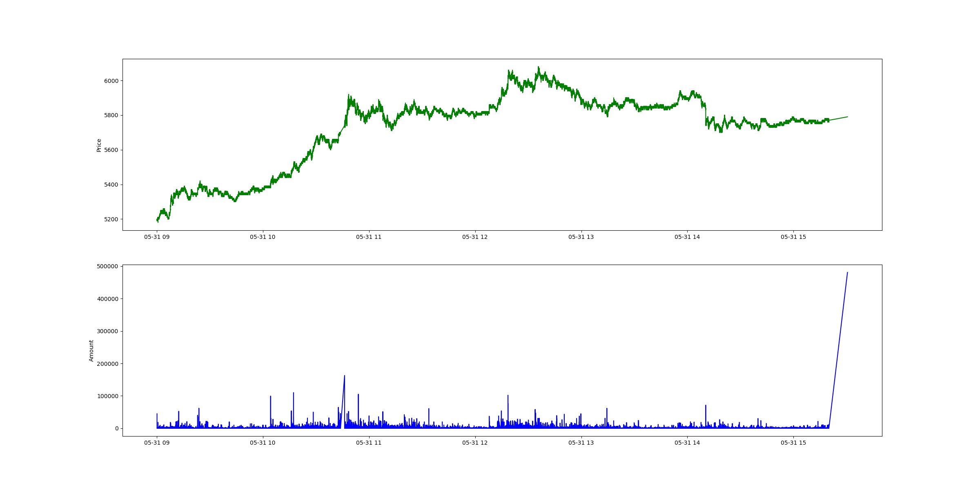Click the 500000 tick label on amount axis
Image resolution: width=980 pixels, height=490 pixels.
pyautogui.click(x=107, y=267)
